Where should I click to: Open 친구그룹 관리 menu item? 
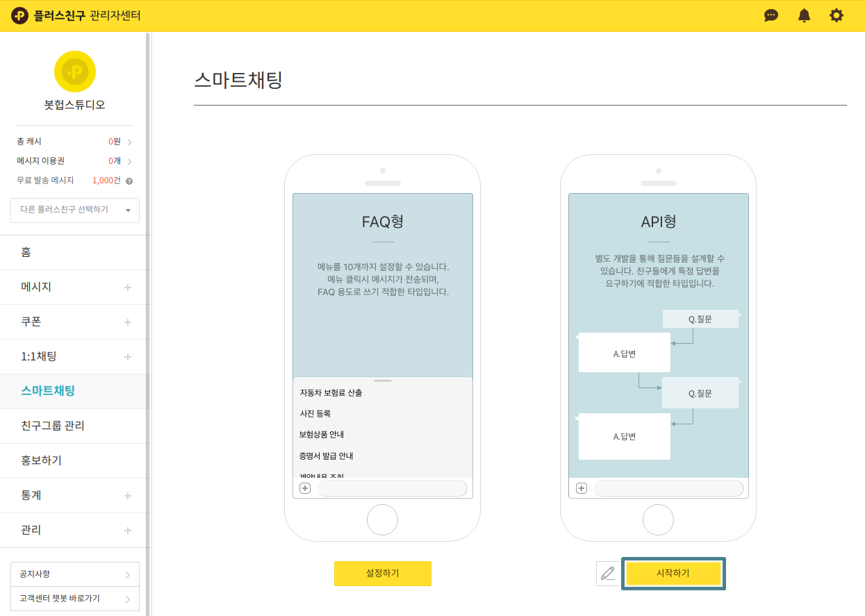coord(73,426)
